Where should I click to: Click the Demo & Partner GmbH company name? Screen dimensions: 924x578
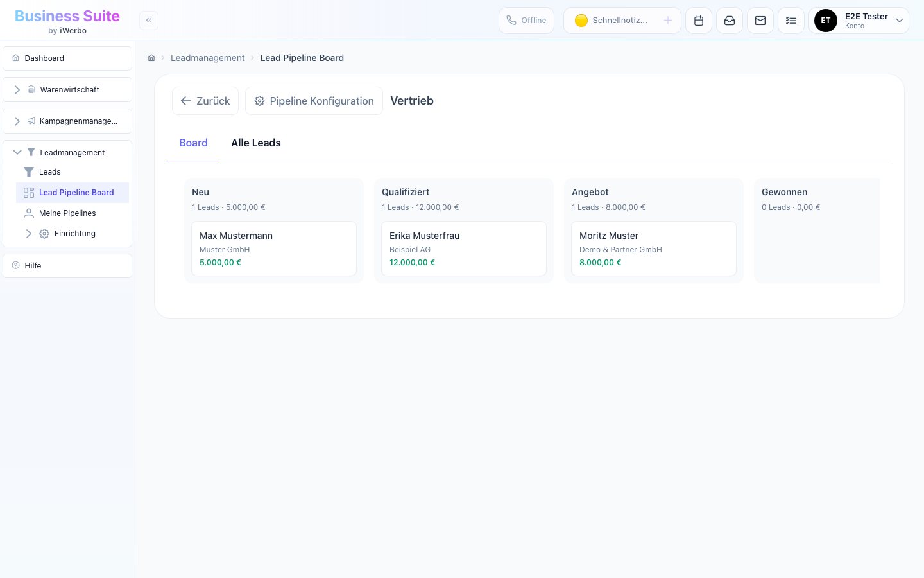[620, 250]
